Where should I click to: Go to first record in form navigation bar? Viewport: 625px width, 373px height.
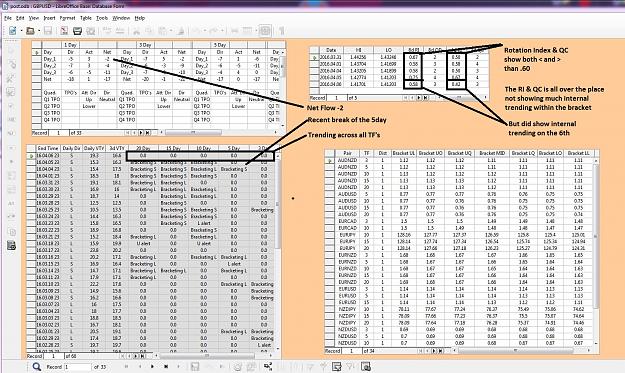coord(127,367)
